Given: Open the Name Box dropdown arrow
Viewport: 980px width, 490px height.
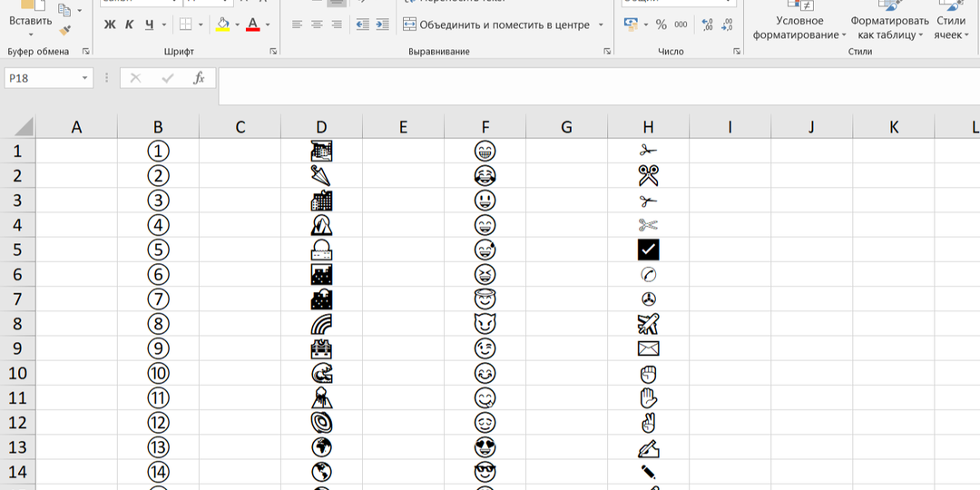Looking at the screenshot, I should pos(85,78).
